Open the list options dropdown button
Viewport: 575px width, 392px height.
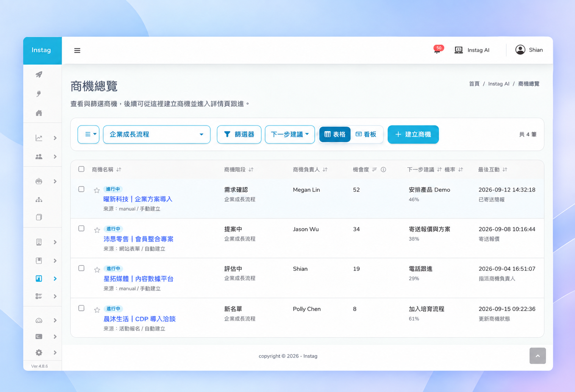pyautogui.click(x=88, y=134)
